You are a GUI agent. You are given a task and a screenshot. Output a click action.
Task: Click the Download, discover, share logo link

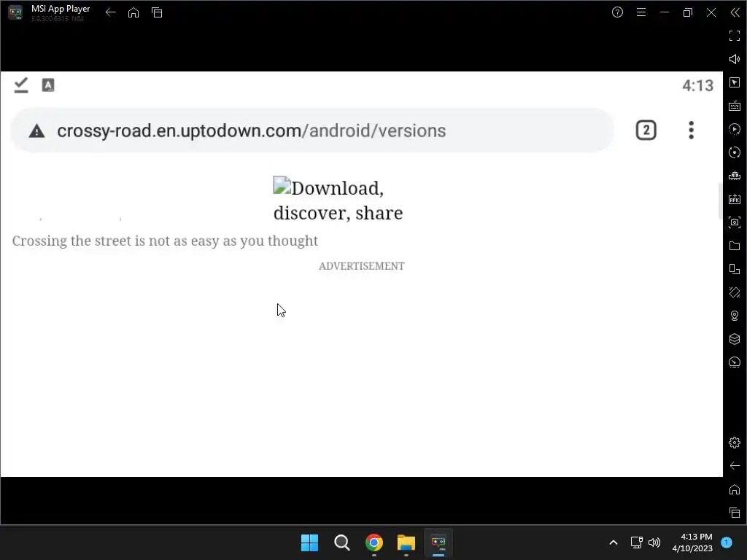point(338,200)
